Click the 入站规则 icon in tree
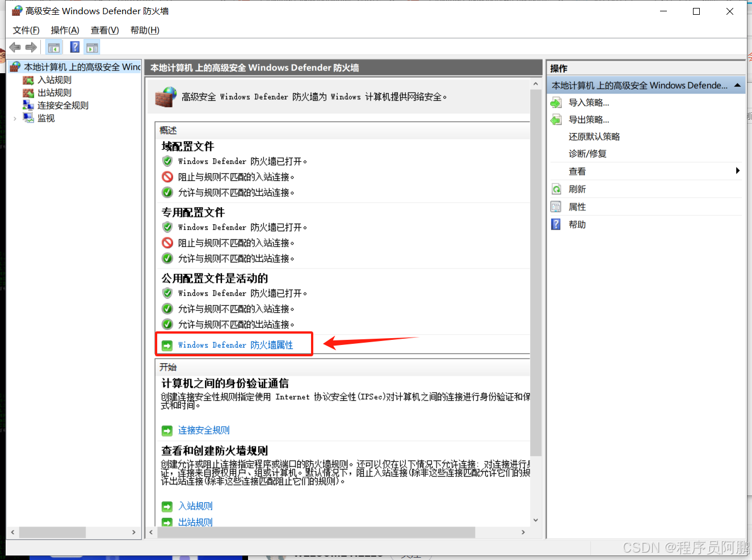752x560 pixels. point(28,80)
